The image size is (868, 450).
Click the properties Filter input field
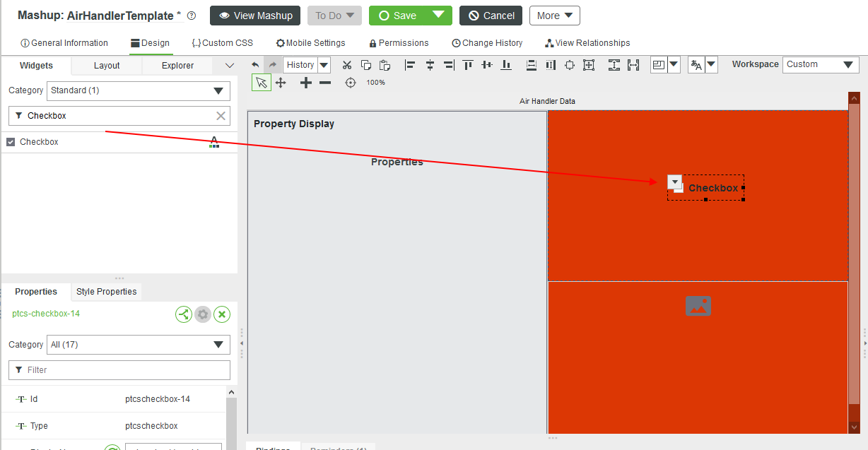click(119, 370)
